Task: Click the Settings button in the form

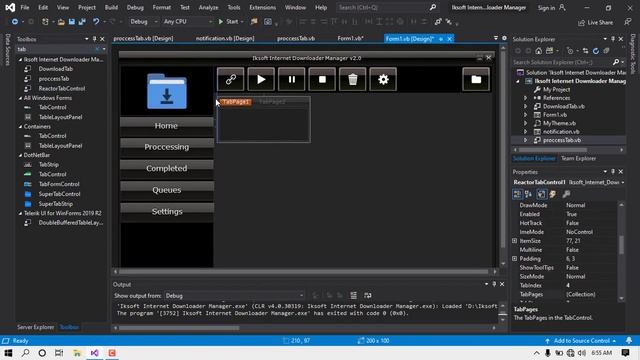Action: [167, 211]
